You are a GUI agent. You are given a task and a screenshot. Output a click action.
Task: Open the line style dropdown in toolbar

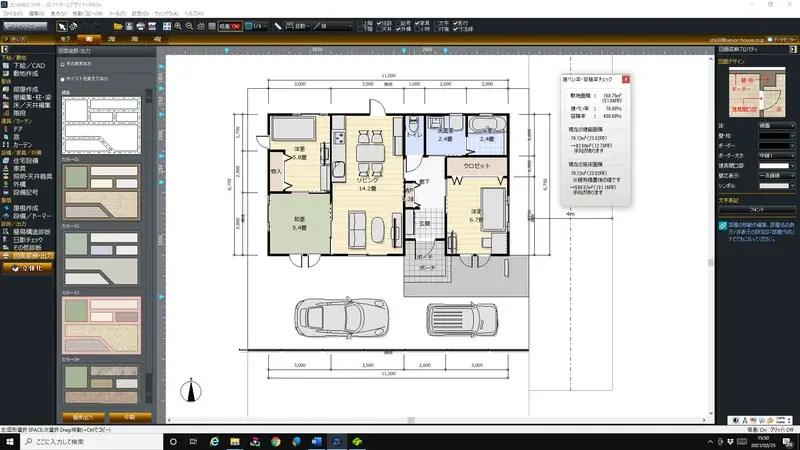pyautogui.click(x=333, y=27)
